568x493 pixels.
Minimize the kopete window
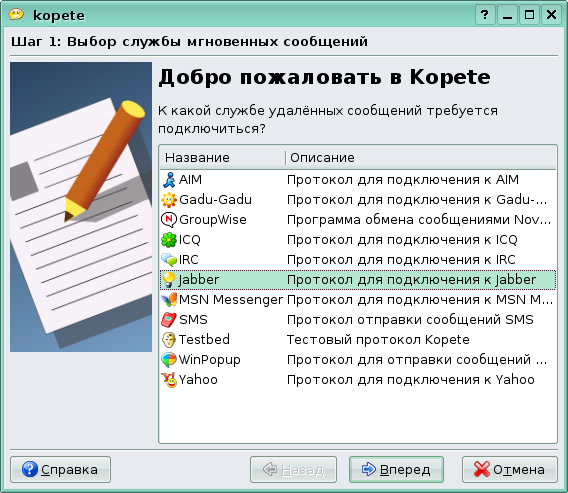[x=507, y=14]
